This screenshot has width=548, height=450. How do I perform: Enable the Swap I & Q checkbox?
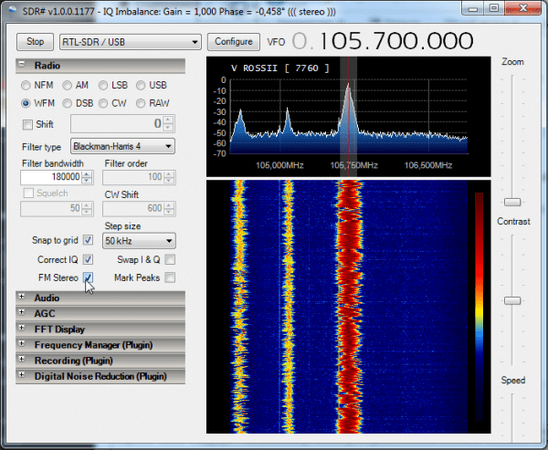tap(170, 260)
